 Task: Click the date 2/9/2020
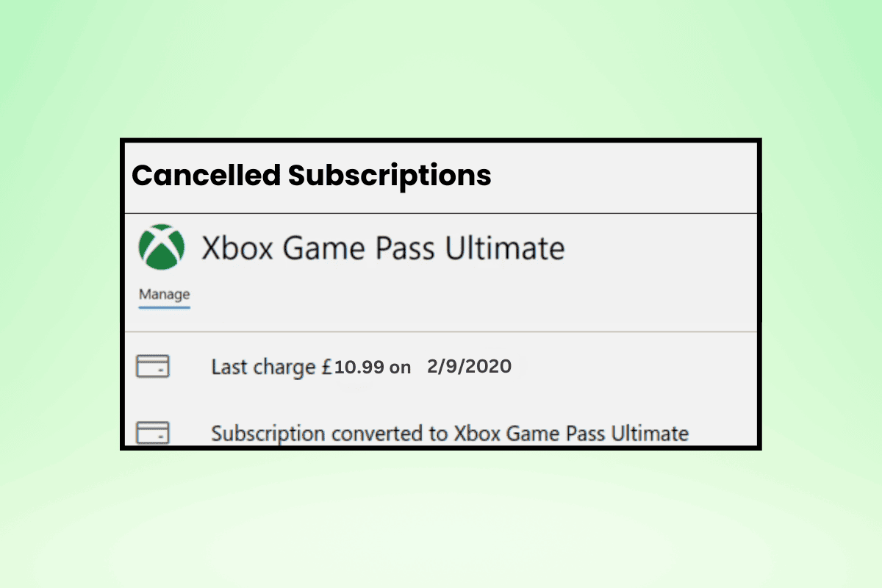click(x=468, y=366)
